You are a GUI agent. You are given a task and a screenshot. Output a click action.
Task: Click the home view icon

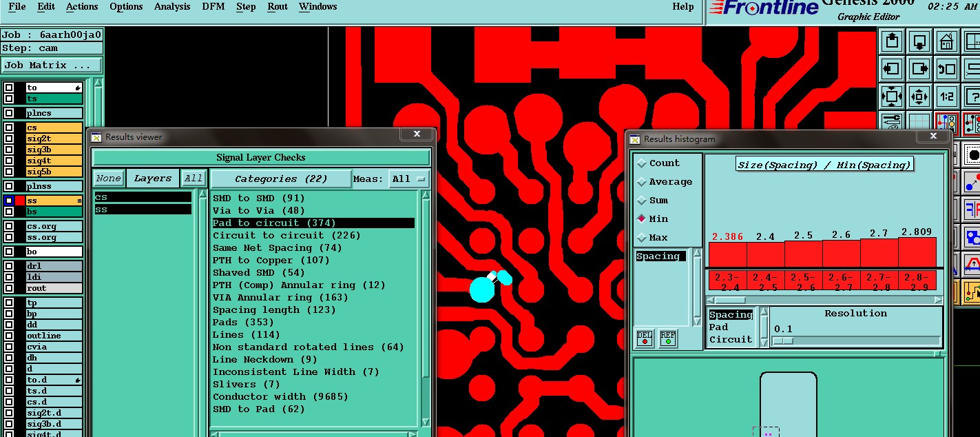(x=947, y=41)
